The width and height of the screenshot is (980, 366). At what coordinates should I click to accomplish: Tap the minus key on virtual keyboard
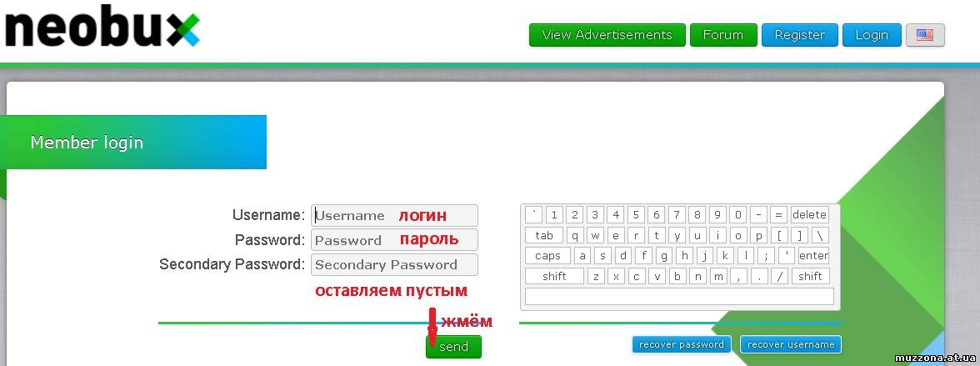[758, 215]
